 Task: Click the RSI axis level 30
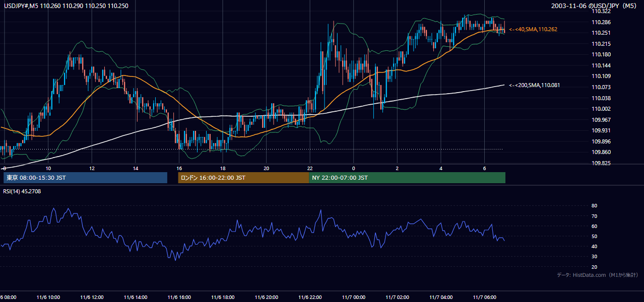pyautogui.click(x=594, y=257)
